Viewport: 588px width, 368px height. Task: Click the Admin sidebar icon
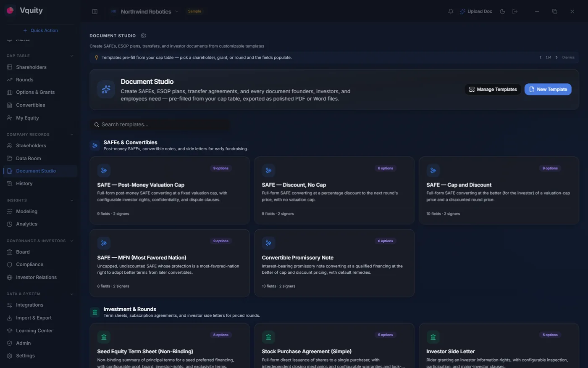[10, 343]
